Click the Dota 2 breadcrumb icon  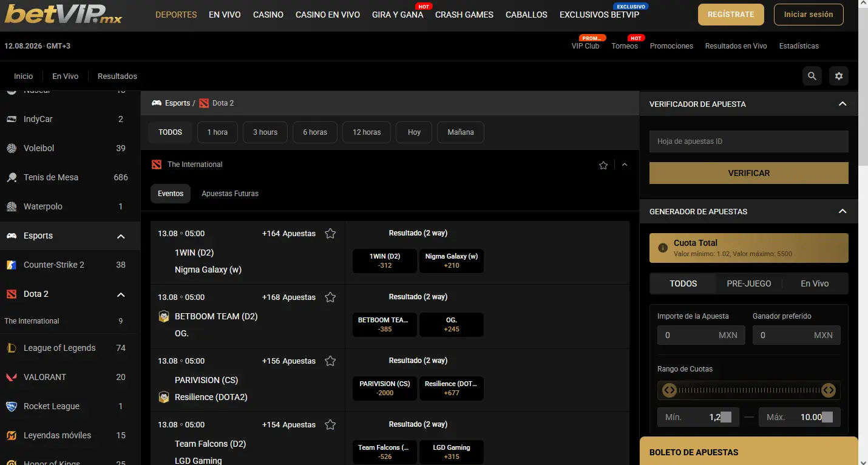click(x=203, y=103)
